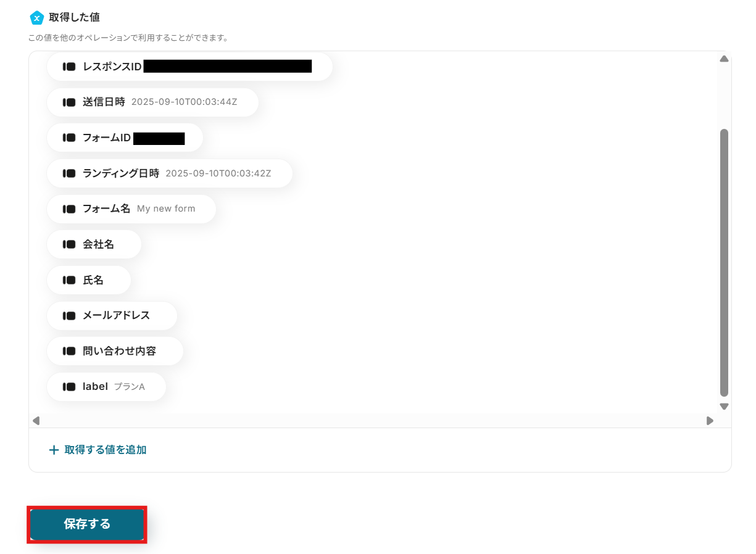Viewport: 756px width, 554px height.
Task: Click the chip icon next to 会社名
Action: click(69, 244)
